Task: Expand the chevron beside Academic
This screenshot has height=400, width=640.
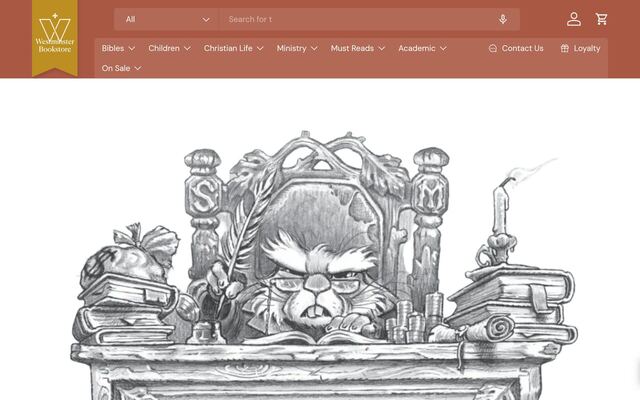Action: click(443, 49)
